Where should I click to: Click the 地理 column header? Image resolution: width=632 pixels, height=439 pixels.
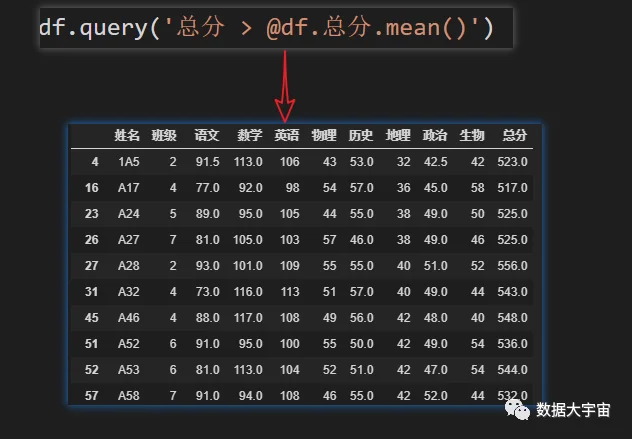[x=398, y=135]
